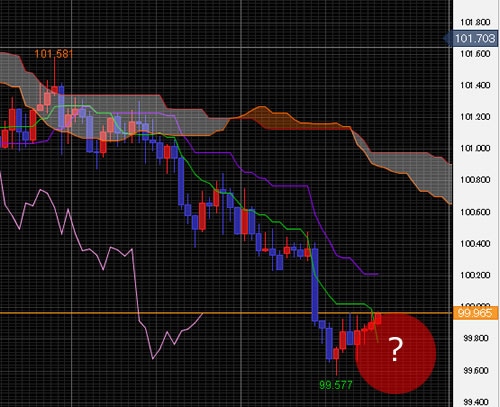Click the orange 99.965 current price label
Viewport: 500px width, 407px height.
[x=475, y=313]
